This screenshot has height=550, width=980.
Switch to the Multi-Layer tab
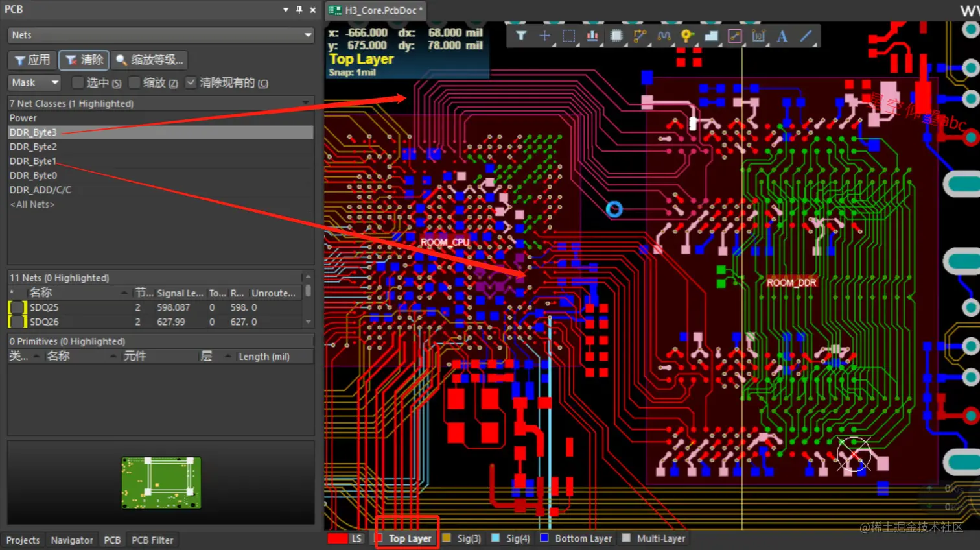(x=654, y=538)
